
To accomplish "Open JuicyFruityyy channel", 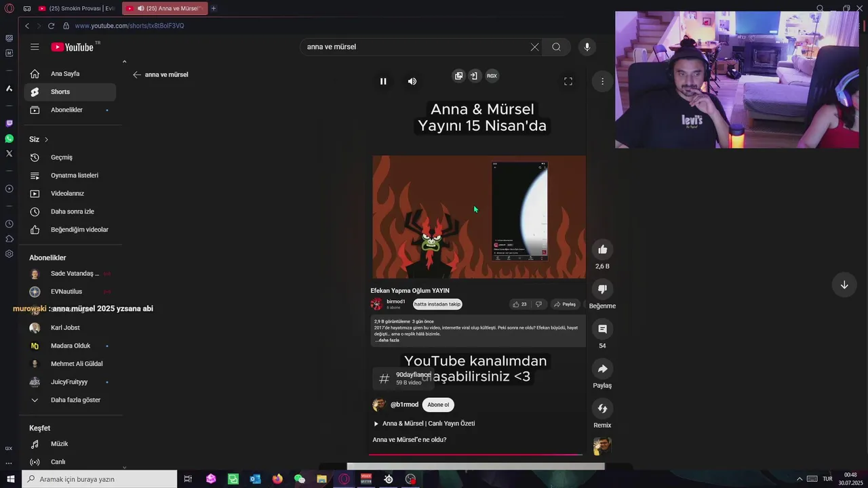I will coord(70,382).
